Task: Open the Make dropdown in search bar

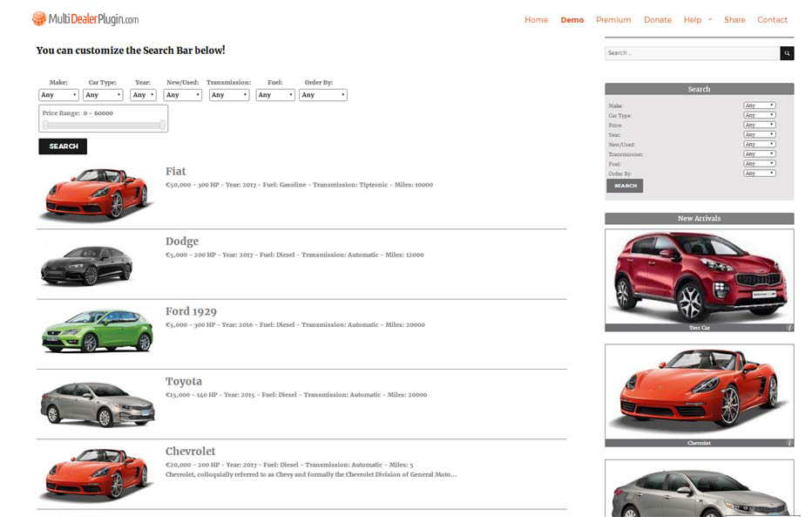Action: tap(58, 95)
